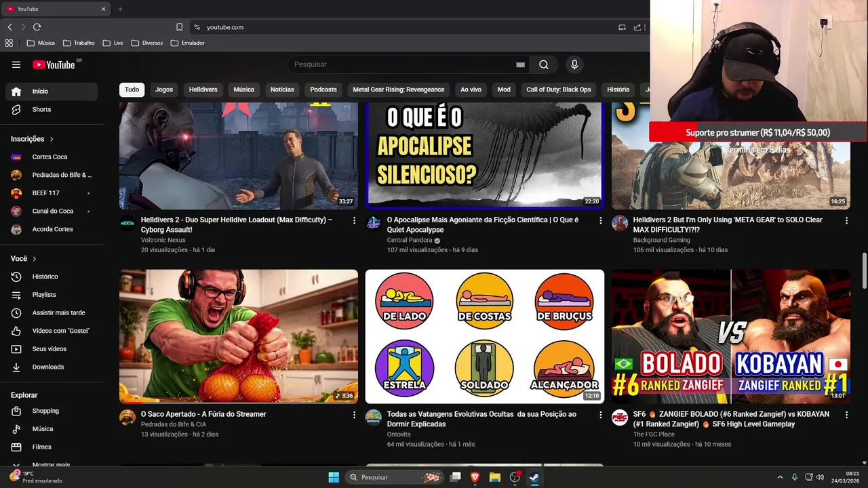Play sleeping positions video thumbnail
The image size is (868, 488).
(x=485, y=337)
